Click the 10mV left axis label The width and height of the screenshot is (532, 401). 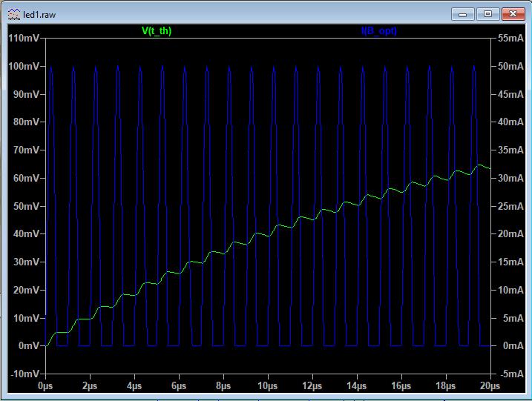point(26,318)
